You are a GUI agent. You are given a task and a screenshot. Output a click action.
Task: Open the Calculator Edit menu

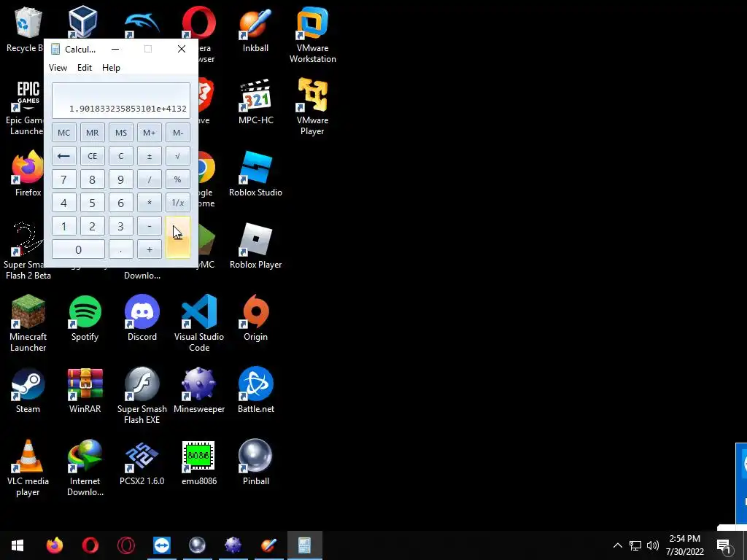coord(85,68)
